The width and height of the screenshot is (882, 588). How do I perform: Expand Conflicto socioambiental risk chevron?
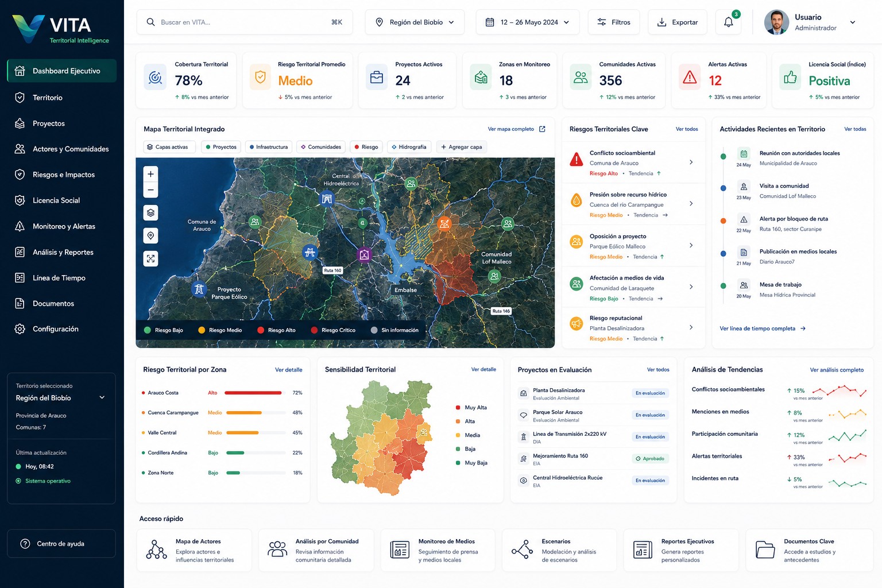pyautogui.click(x=691, y=163)
